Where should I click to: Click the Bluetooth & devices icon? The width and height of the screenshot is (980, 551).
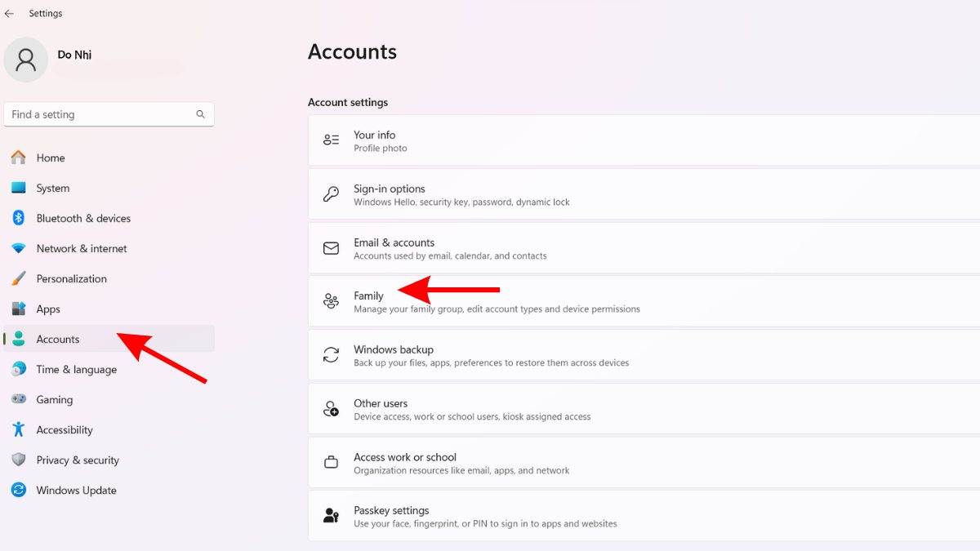(19, 218)
